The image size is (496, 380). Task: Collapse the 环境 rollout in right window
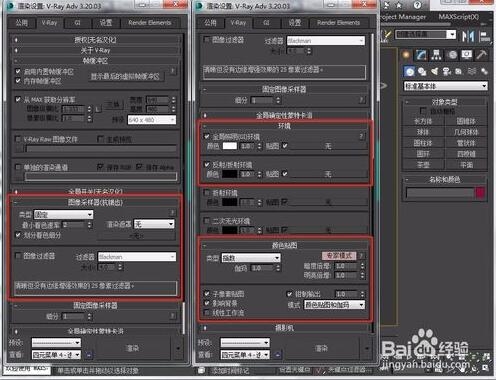click(x=284, y=126)
